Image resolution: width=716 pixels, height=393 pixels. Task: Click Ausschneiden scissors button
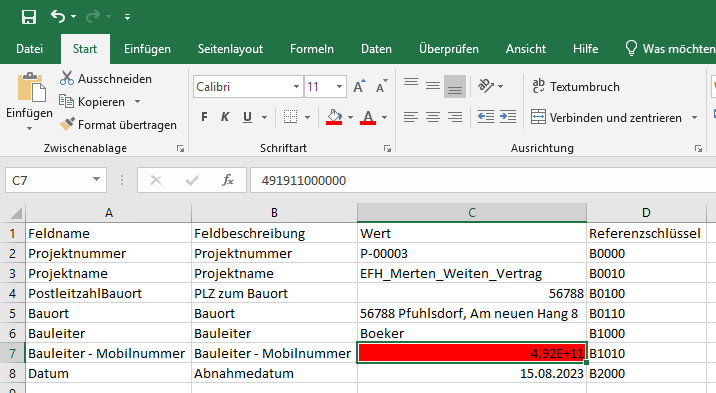coord(106,79)
